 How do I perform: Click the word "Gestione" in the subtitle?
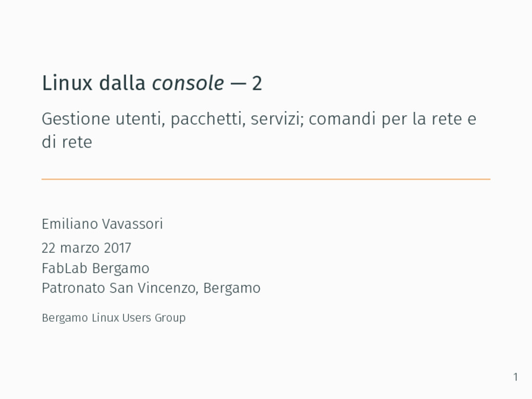[76, 119]
